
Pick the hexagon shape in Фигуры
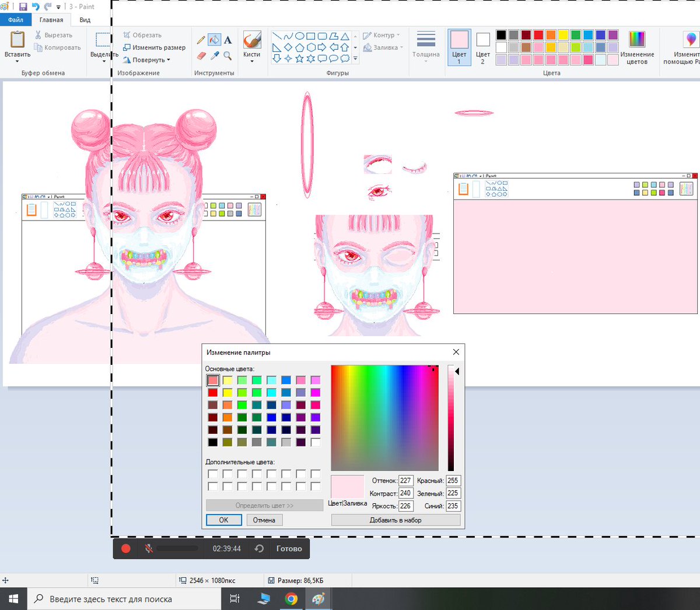click(x=310, y=47)
